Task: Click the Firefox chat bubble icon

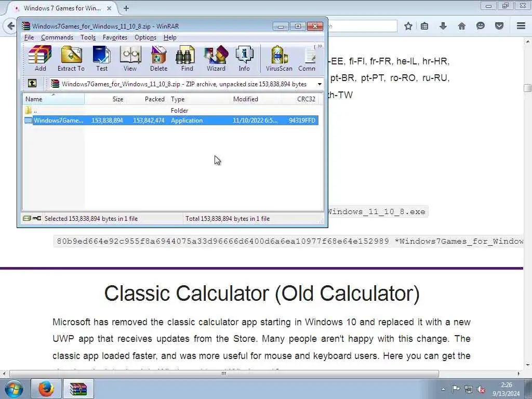Action: click(x=480, y=26)
